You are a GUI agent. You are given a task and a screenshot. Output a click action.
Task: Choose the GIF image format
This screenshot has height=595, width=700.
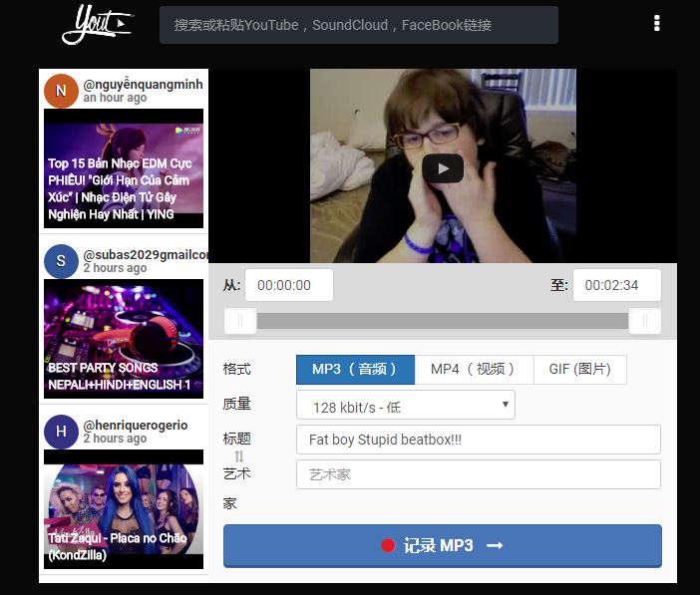point(579,370)
